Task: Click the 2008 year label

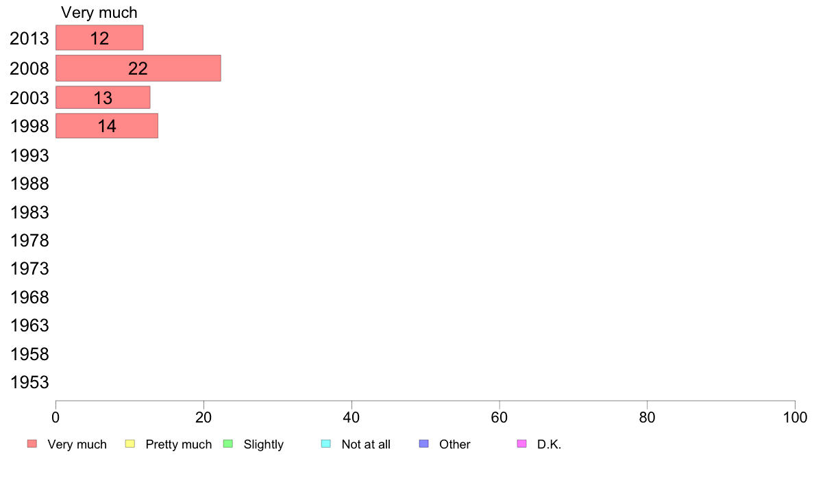Action: pos(29,68)
